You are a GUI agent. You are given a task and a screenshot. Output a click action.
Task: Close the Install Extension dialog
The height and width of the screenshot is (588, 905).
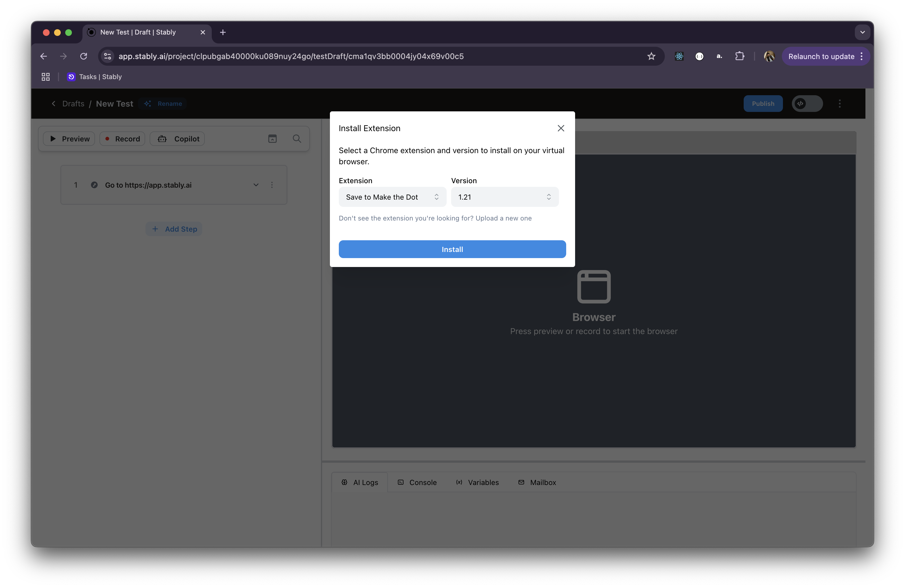561,128
